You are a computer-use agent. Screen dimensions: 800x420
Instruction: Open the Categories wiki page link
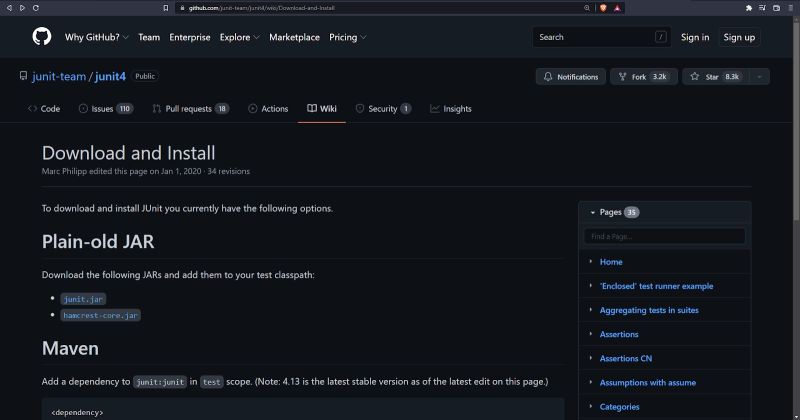[619, 407]
